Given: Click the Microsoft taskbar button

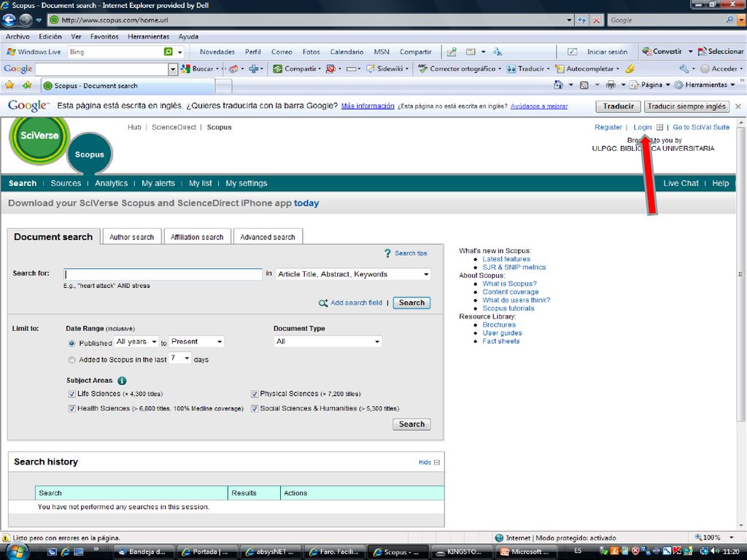Looking at the screenshot, I should tap(525, 552).
